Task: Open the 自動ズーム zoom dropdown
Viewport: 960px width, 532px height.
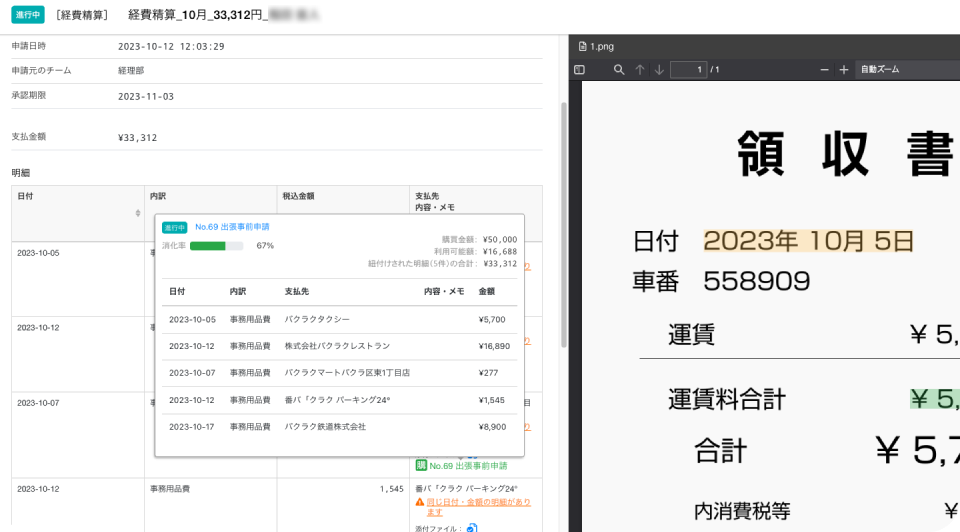Action: 900,69
